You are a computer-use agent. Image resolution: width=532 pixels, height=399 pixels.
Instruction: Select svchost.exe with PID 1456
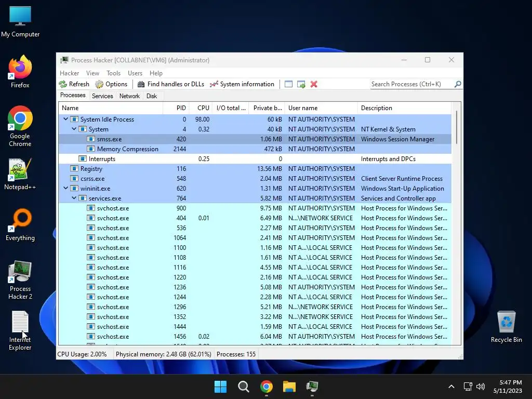click(255, 336)
